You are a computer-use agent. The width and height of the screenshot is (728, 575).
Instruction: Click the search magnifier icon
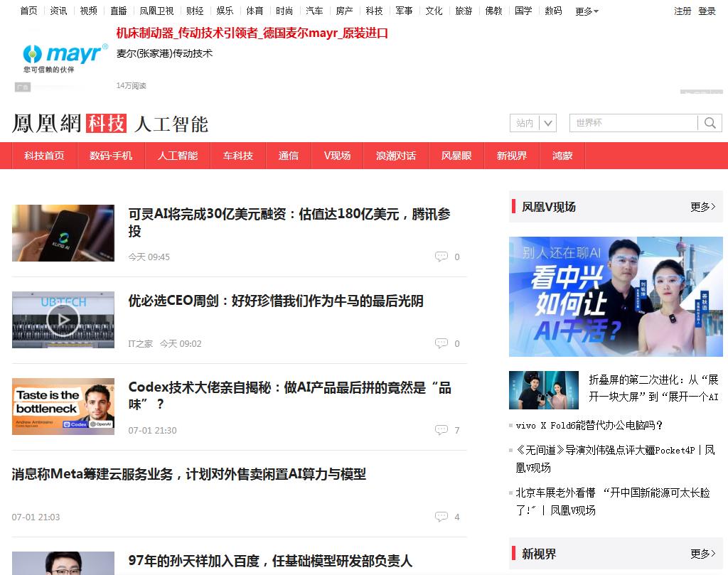pos(710,123)
